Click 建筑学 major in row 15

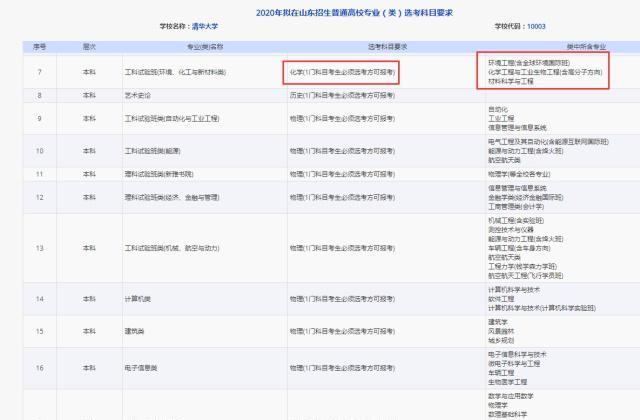point(498,322)
